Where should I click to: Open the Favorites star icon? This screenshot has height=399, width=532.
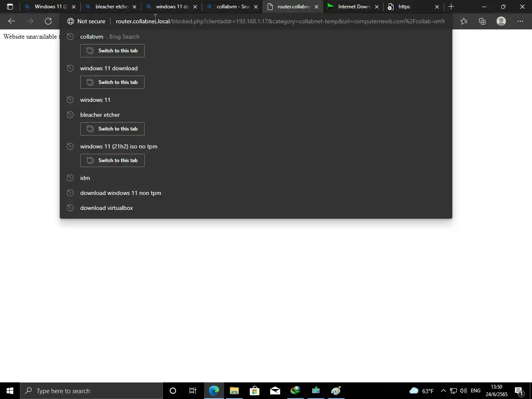[x=464, y=21]
